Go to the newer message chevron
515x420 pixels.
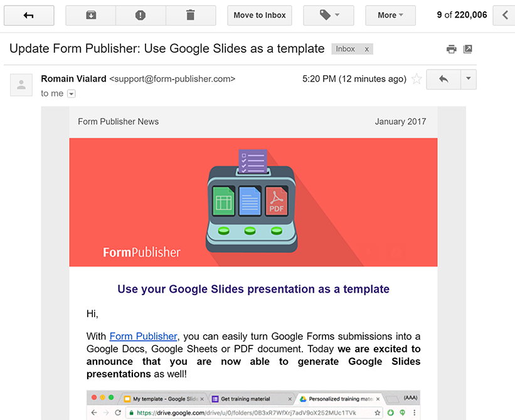(x=504, y=16)
